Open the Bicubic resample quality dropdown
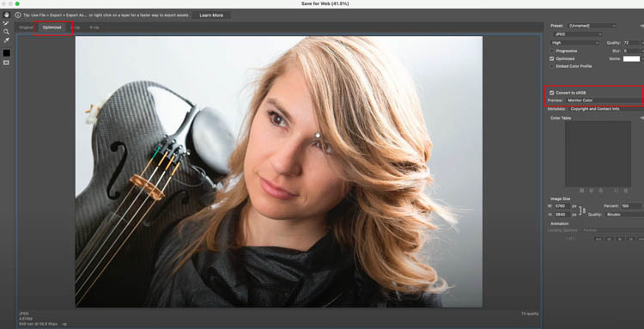This screenshot has height=329, width=644. [x=626, y=215]
